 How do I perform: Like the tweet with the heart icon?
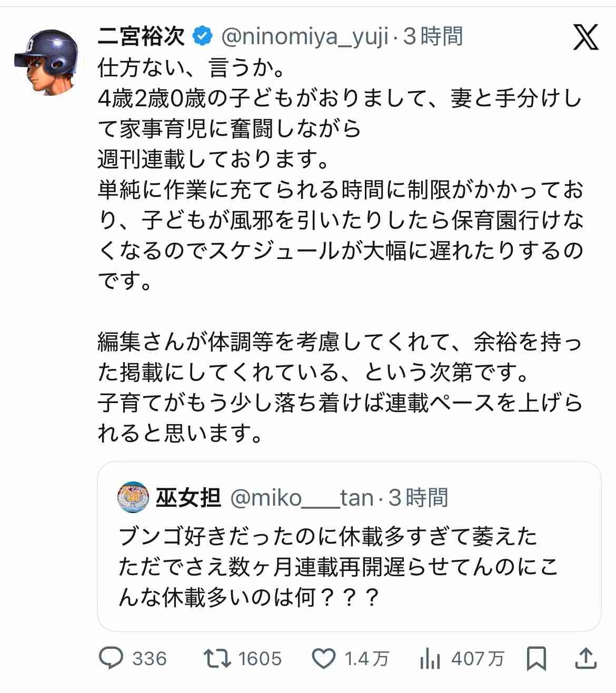(324, 658)
